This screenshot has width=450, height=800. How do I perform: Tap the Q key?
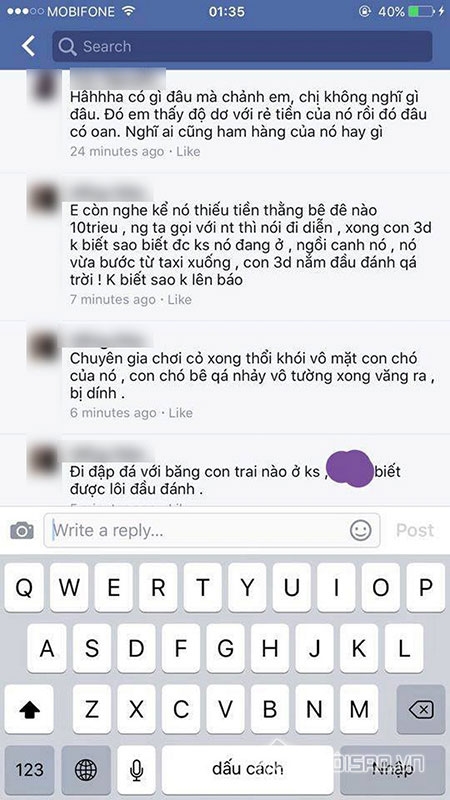[24, 588]
